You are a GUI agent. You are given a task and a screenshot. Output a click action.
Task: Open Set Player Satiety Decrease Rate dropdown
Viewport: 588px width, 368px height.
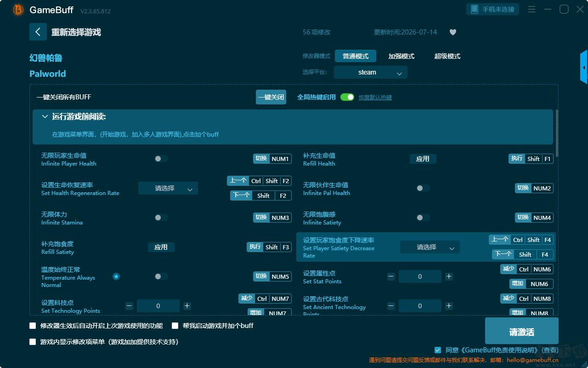coord(430,247)
